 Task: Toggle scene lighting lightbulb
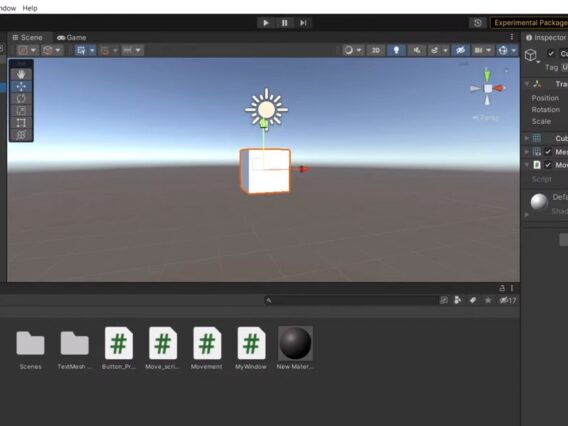coord(396,50)
